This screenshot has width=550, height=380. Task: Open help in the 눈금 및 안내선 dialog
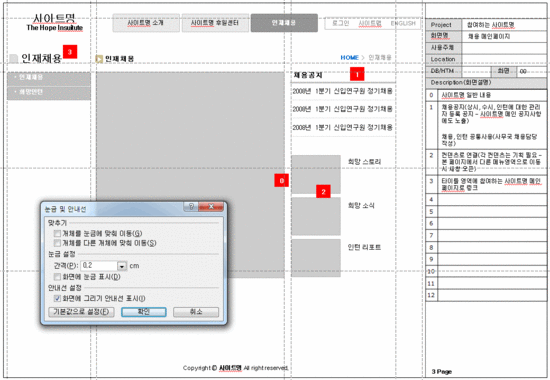tap(191, 207)
